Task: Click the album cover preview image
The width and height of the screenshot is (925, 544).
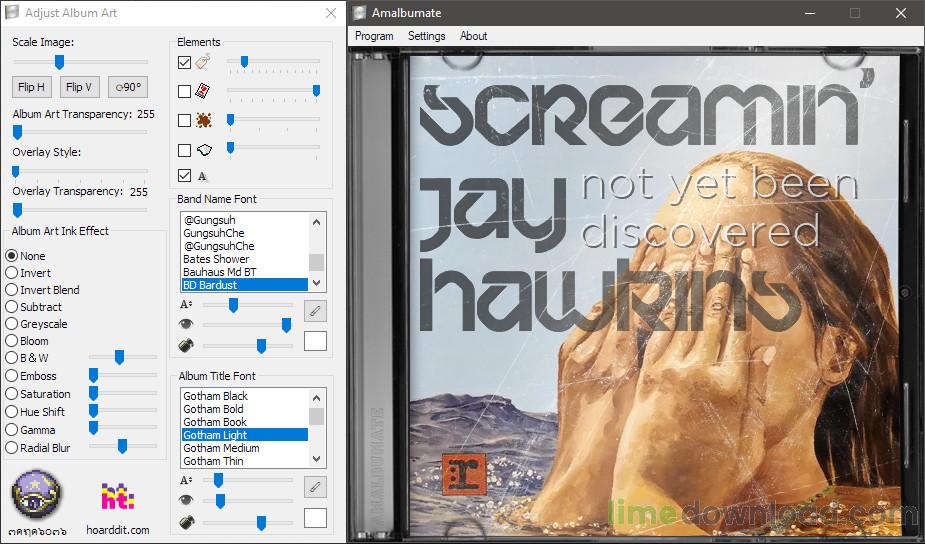Action: [x=655, y=295]
